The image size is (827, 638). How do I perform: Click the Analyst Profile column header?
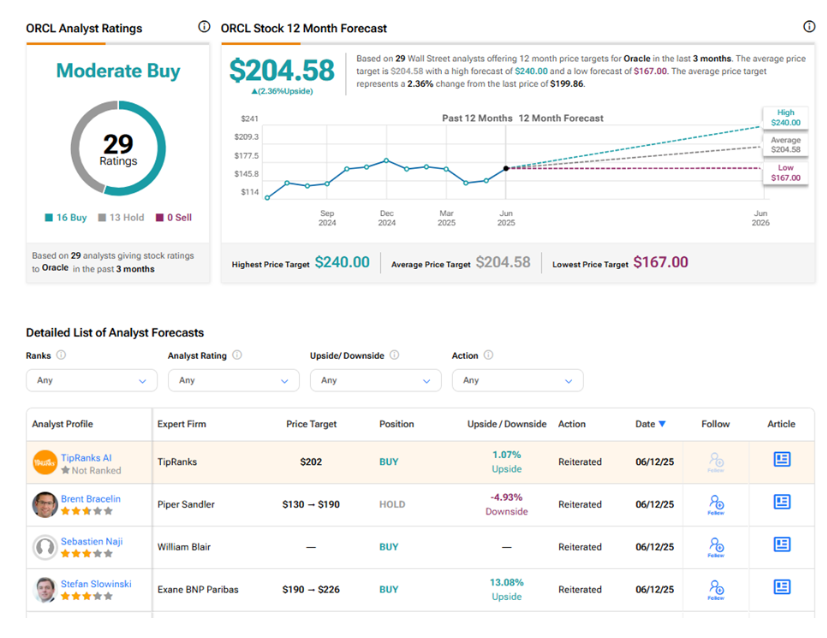[62, 424]
